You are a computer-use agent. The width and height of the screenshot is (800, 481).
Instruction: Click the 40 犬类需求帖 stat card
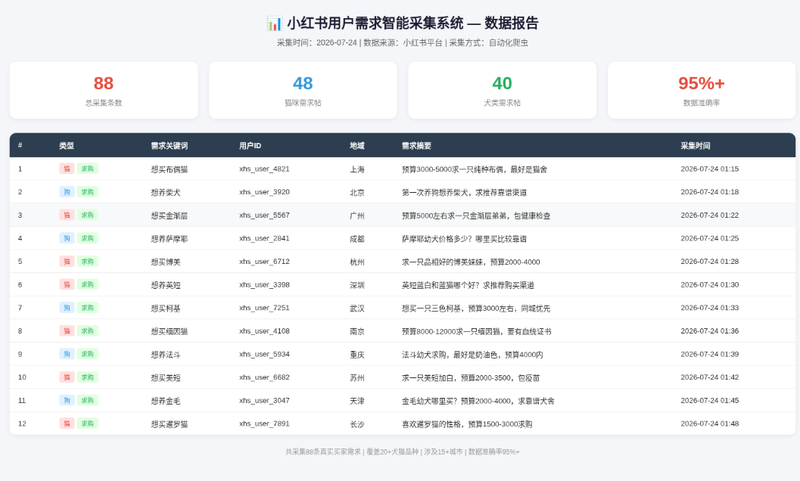[x=502, y=90]
